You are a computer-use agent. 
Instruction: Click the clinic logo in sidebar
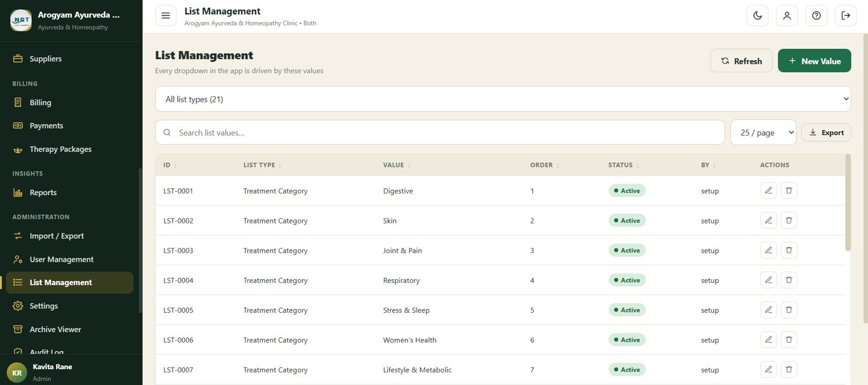[21, 20]
